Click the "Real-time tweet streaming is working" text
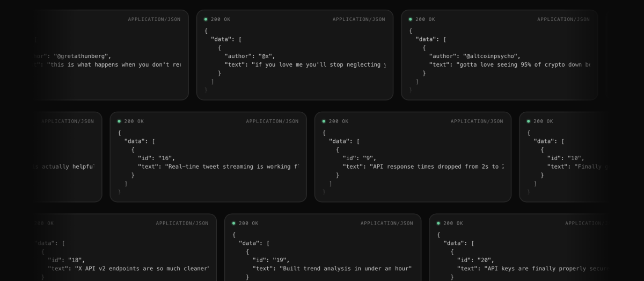Image resolution: width=644 pixels, height=281 pixels. click(232, 167)
